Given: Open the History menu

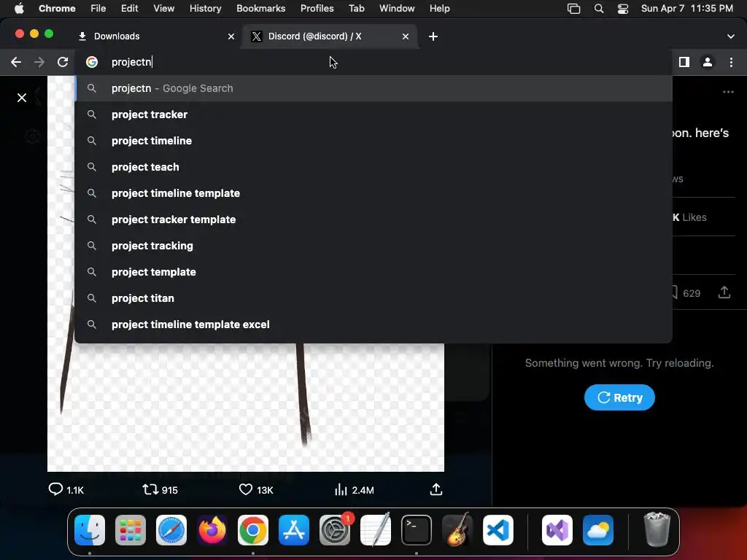Looking at the screenshot, I should pyautogui.click(x=205, y=8).
